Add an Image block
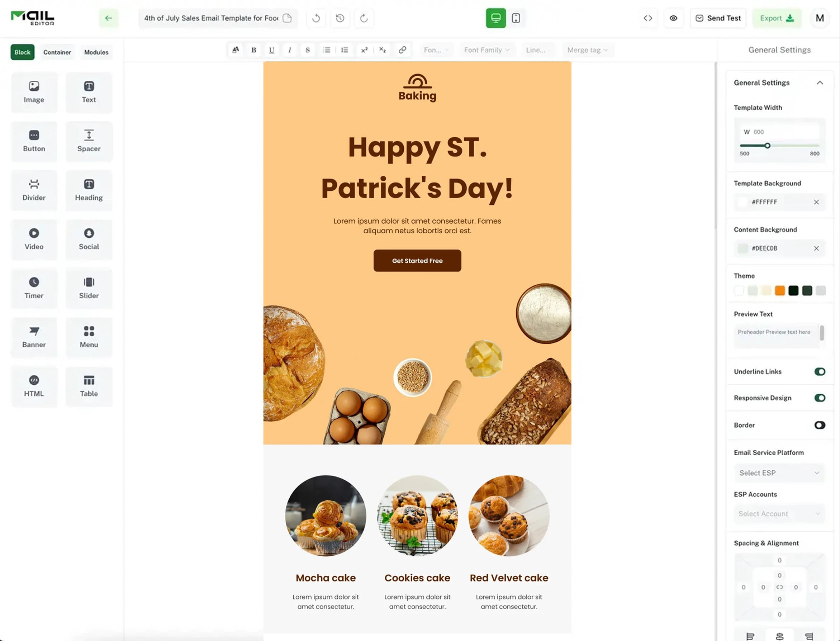The width and height of the screenshot is (840, 641). pyautogui.click(x=34, y=92)
